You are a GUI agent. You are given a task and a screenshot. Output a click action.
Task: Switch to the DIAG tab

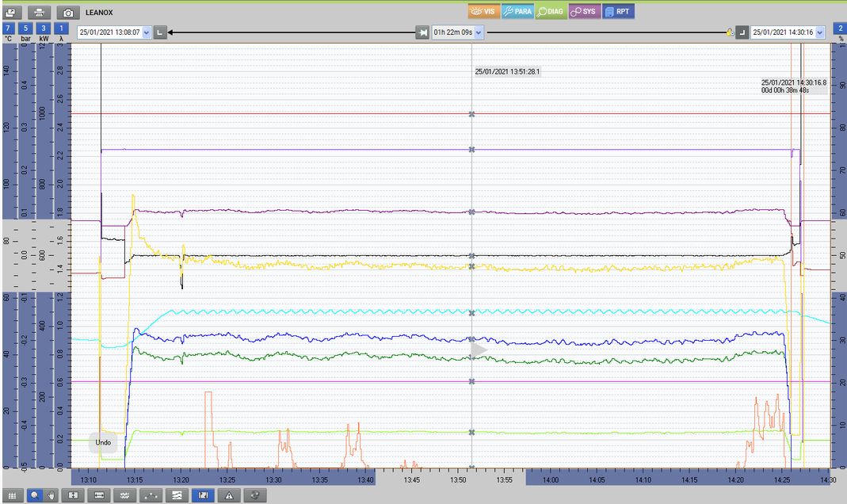point(550,12)
